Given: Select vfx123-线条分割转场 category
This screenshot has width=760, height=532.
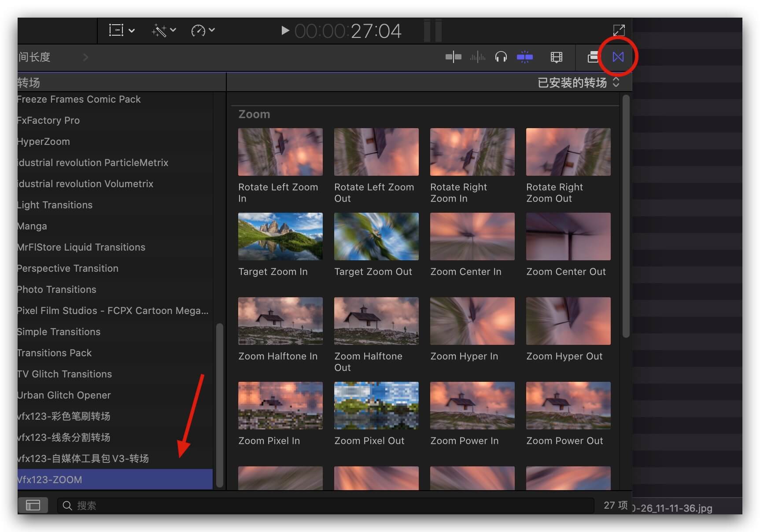Looking at the screenshot, I should click(x=115, y=437).
